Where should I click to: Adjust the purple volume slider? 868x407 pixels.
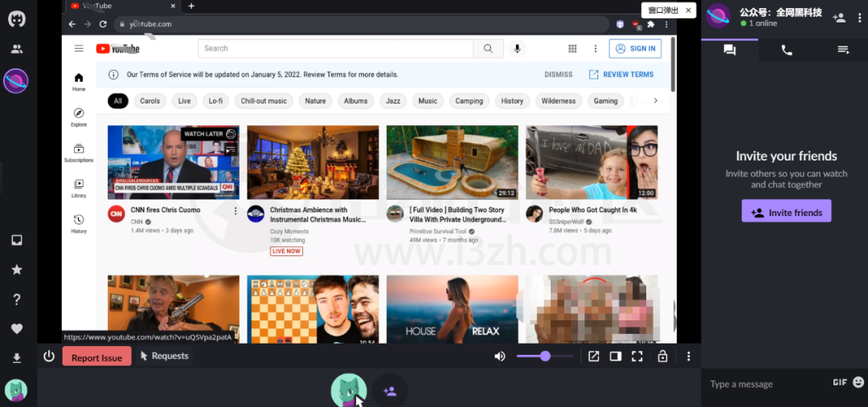coord(545,356)
